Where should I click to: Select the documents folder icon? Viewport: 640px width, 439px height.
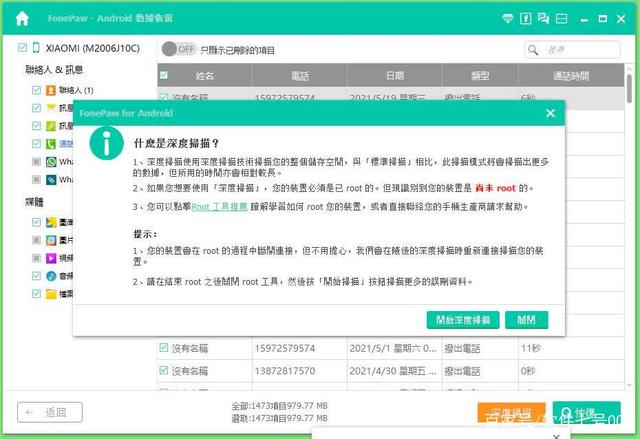click(x=51, y=294)
